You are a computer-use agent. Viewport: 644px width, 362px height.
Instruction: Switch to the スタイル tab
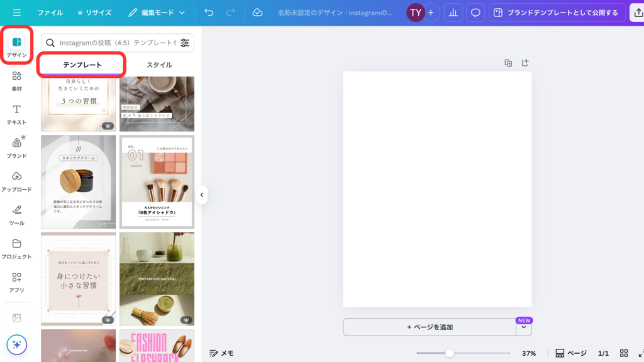(x=159, y=65)
